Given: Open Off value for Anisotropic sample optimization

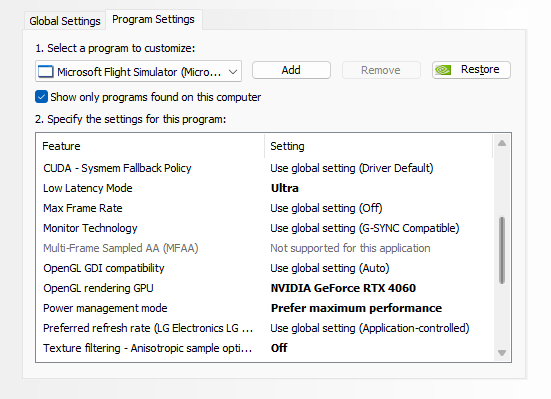Looking at the screenshot, I should [279, 348].
